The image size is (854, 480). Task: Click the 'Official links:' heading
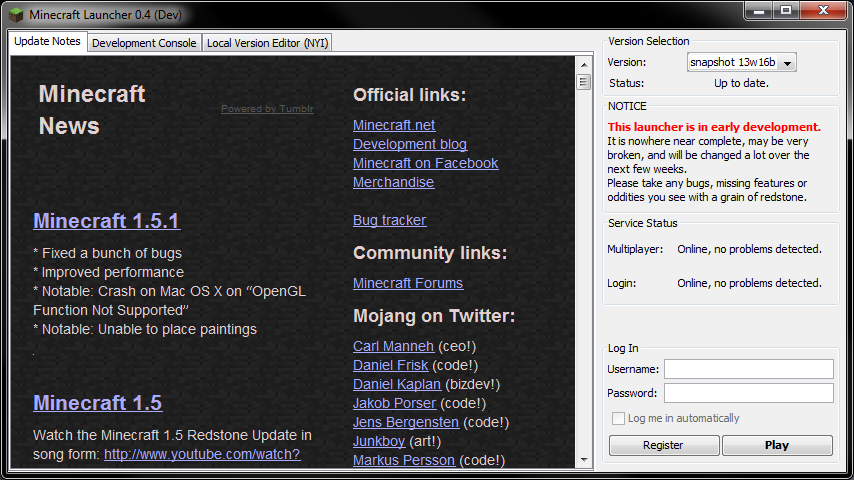tap(410, 95)
